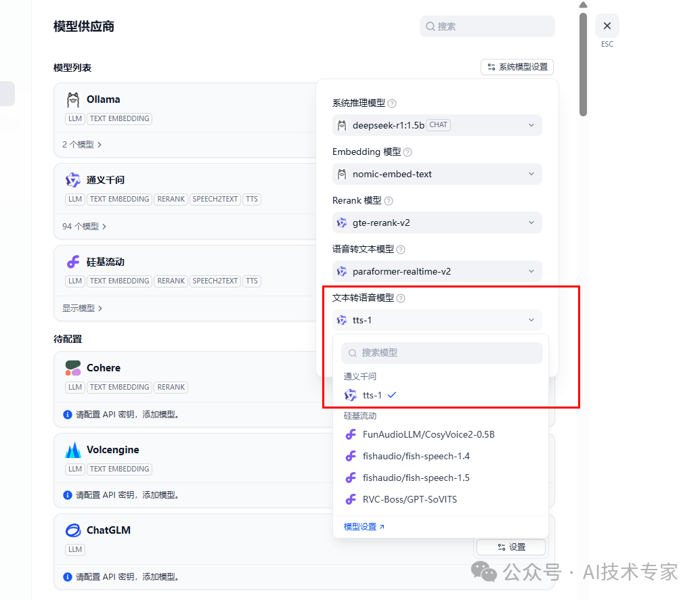Image resolution: width=700 pixels, height=600 pixels.
Task: Focus the top 搜索 input field
Action: [487, 26]
